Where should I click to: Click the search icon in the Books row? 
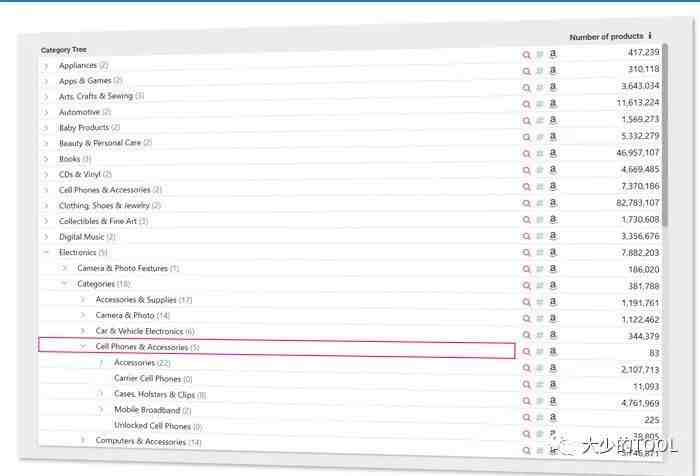click(527, 154)
